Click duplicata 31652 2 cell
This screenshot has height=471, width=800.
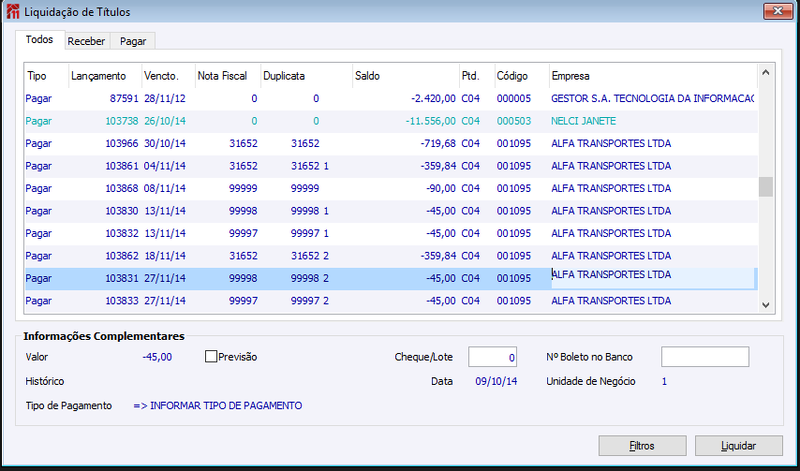(x=310, y=256)
